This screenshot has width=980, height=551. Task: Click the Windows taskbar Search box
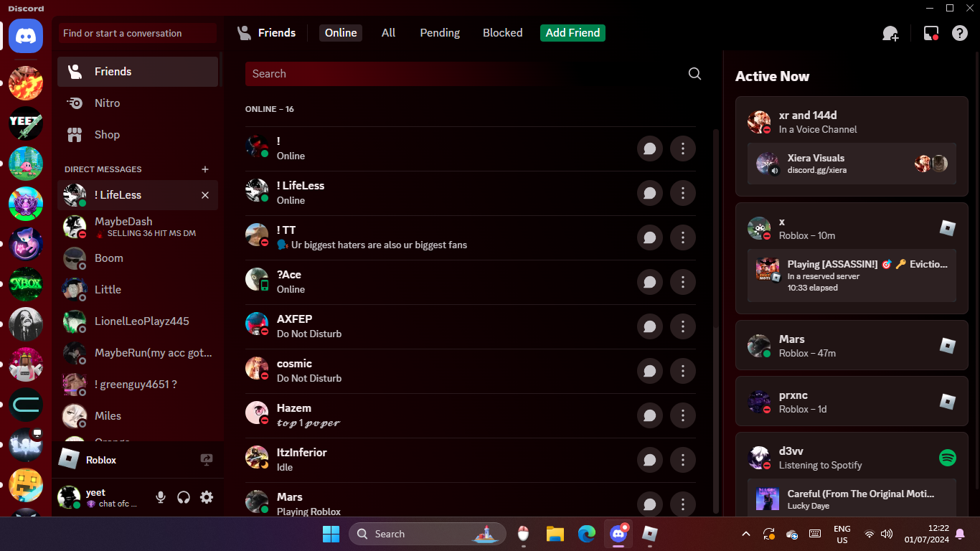point(428,534)
